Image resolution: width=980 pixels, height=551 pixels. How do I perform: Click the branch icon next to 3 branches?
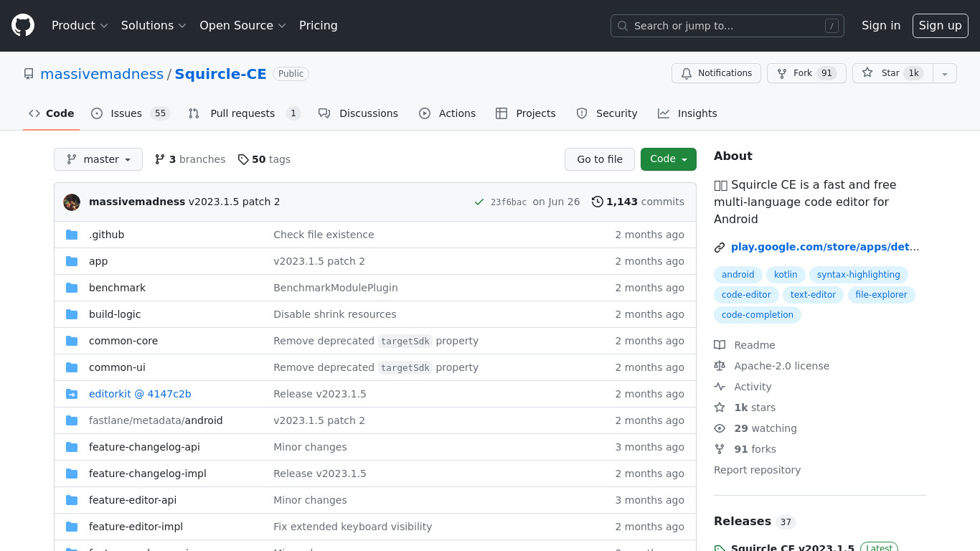click(160, 159)
